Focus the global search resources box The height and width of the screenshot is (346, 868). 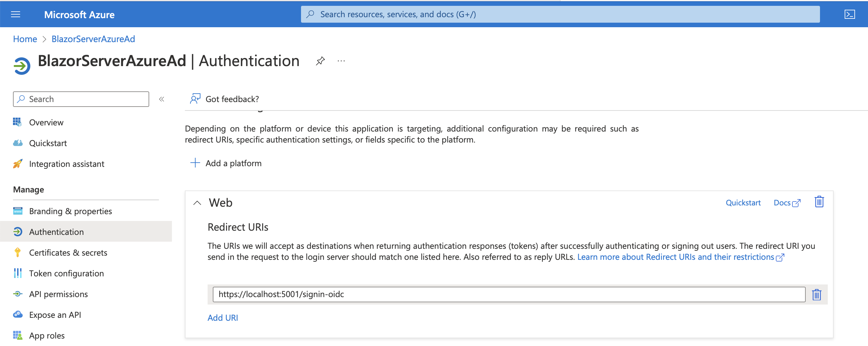tap(560, 14)
